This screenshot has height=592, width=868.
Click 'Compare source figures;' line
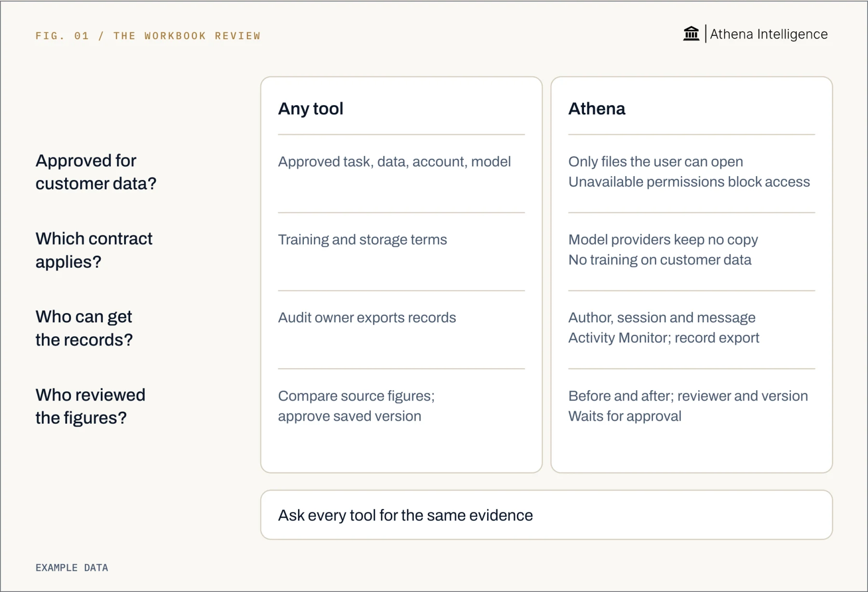[x=356, y=396]
